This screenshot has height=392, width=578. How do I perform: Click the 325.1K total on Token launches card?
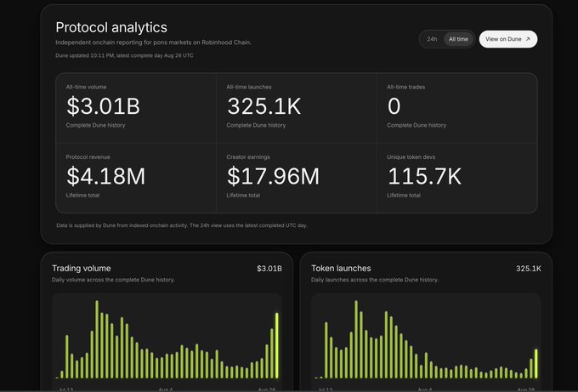pyautogui.click(x=529, y=269)
